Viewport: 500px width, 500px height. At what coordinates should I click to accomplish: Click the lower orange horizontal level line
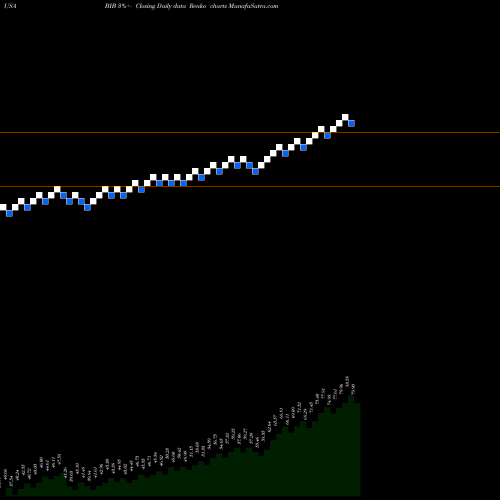250,186
